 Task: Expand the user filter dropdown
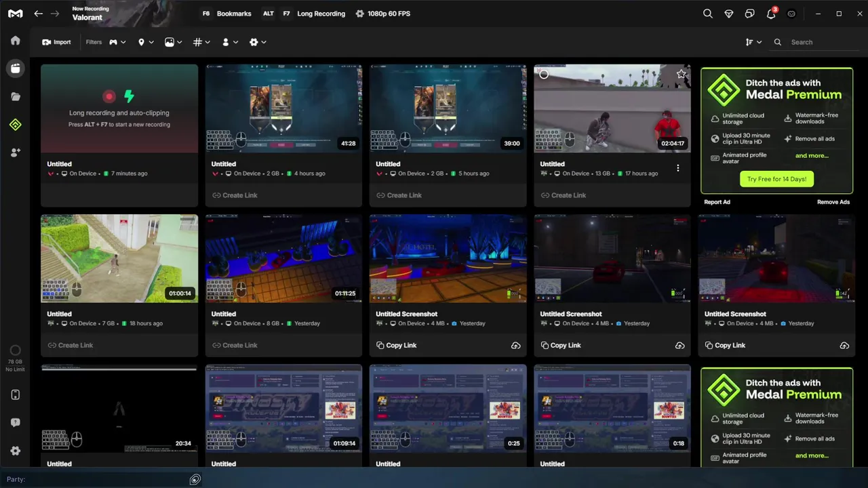pyautogui.click(x=230, y=42)
